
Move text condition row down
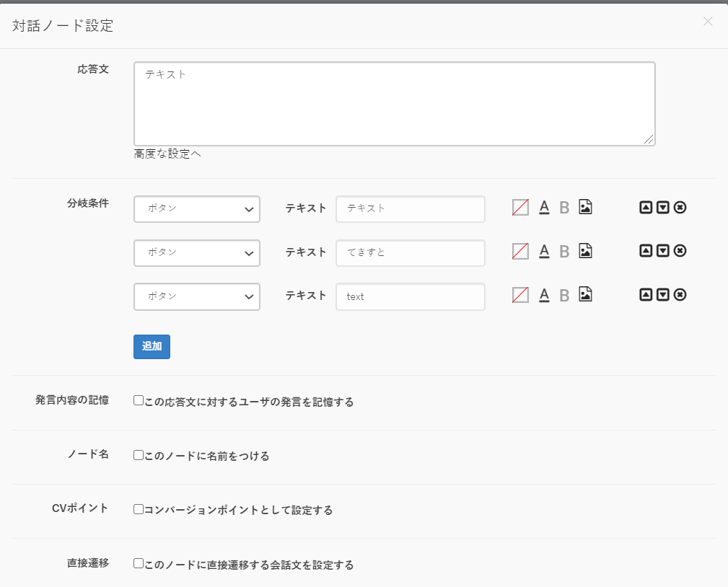(x=663, y=295)
